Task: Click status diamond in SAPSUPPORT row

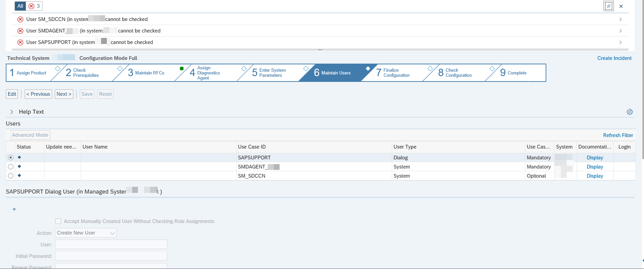Action: click(19, 157)
